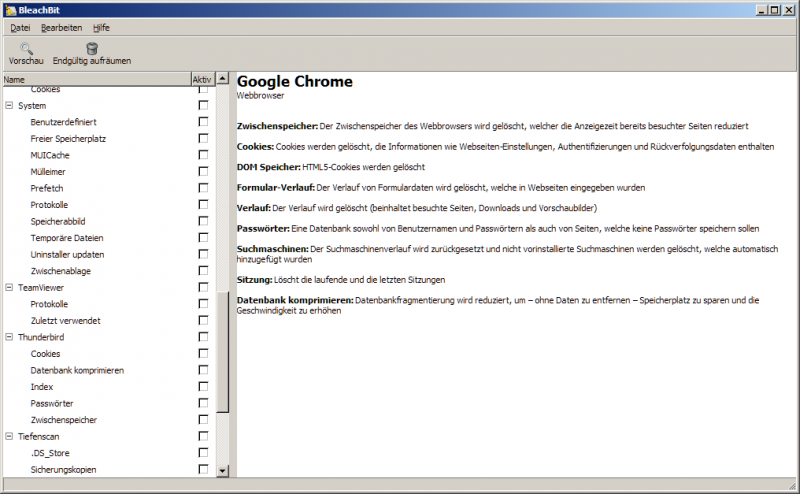Collapse the TeamViewer tree group
Screen dimensions: 800x494
click(x=9, y=287)
